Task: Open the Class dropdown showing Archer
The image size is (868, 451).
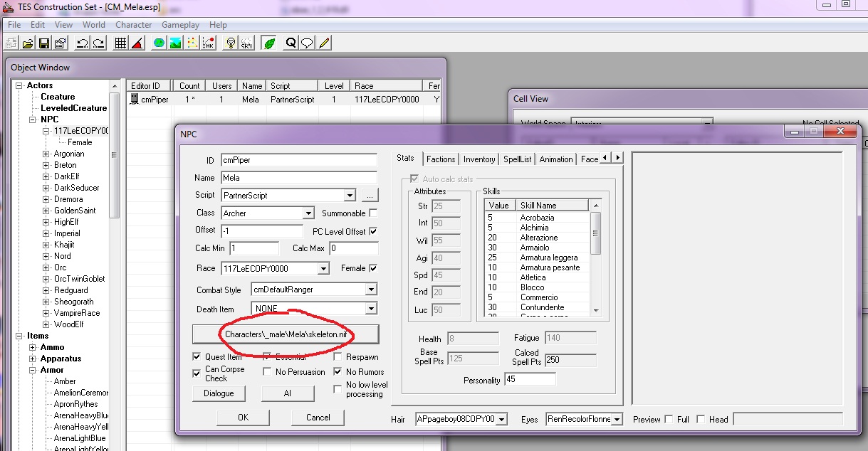Action: click(308, 213)
